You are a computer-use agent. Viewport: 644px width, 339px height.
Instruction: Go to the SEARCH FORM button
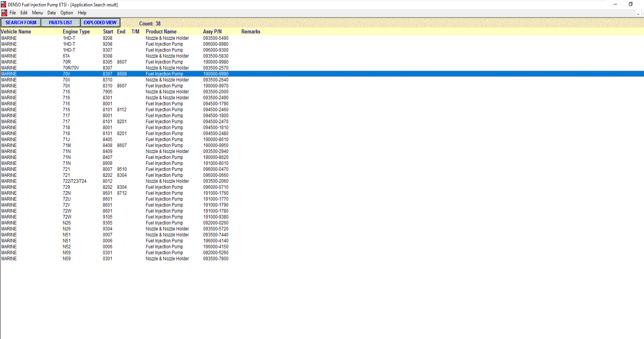click(x=21, y=23)
